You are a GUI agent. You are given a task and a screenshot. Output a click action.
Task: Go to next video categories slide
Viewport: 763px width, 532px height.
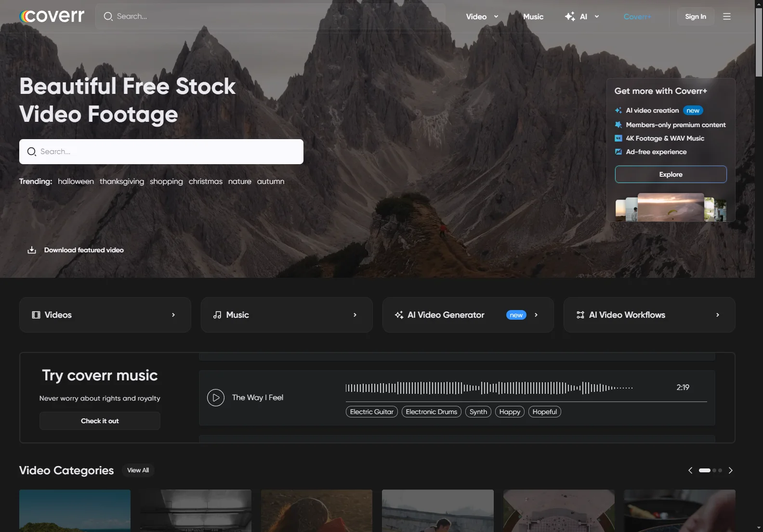pyautogui.click(x=731, y=470)
